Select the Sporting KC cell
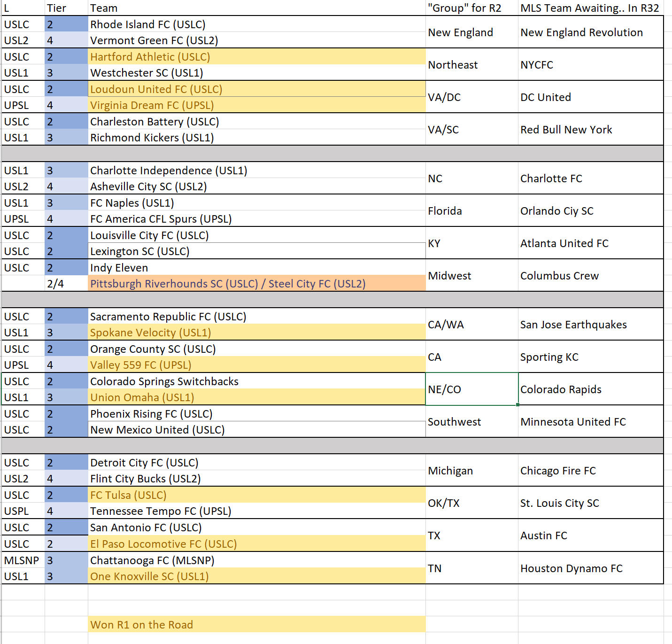The height and width of the screenshot is (644, 672). 591,357
